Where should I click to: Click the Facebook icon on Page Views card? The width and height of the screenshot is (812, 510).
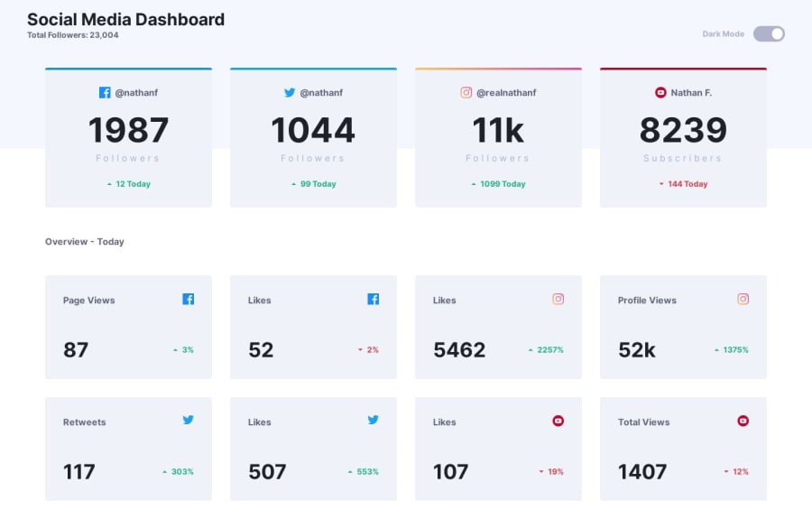188,299
